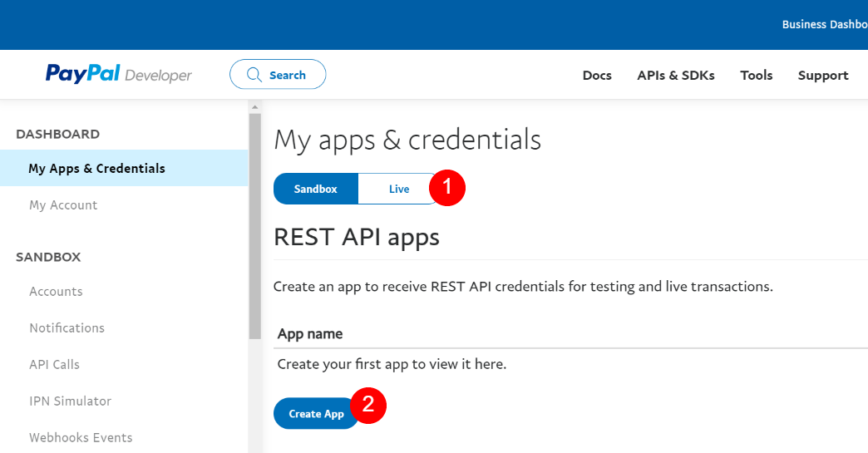Open sandbox Notifications page
Image resolution: width=868 pixels, height=453 pixels.
click(x=67, y=328)
